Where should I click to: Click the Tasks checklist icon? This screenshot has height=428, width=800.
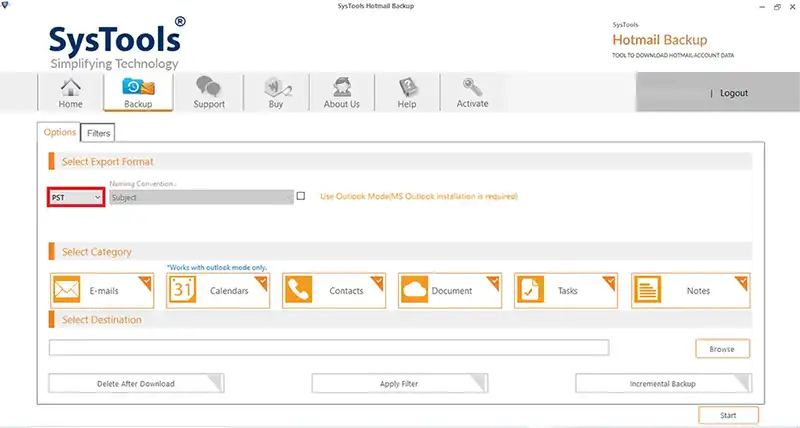point(531,289)
